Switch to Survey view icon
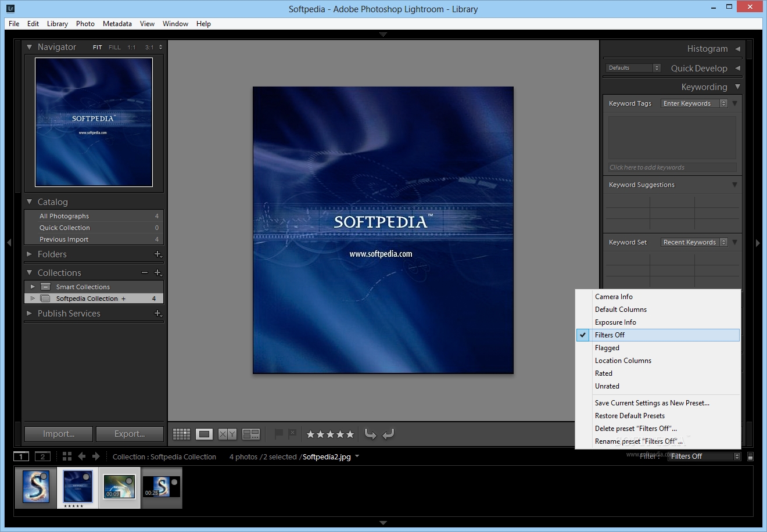 pyautogui.click(x=251, y=434)
